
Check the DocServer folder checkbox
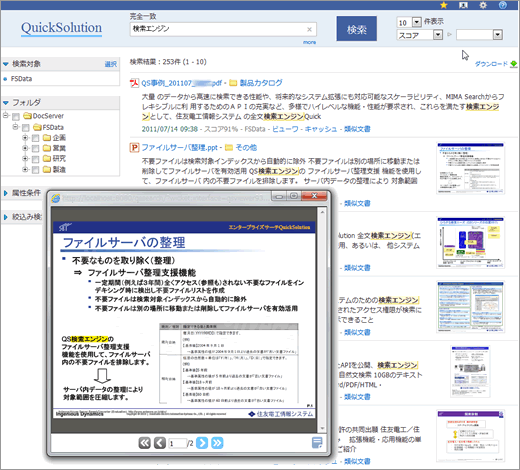[16, 117]
